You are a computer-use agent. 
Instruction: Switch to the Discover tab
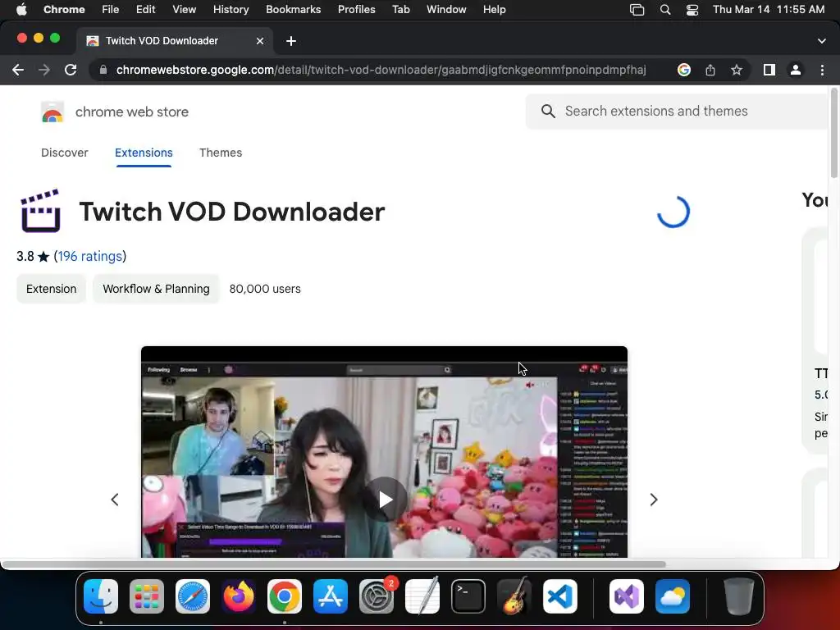pos(64,153)
